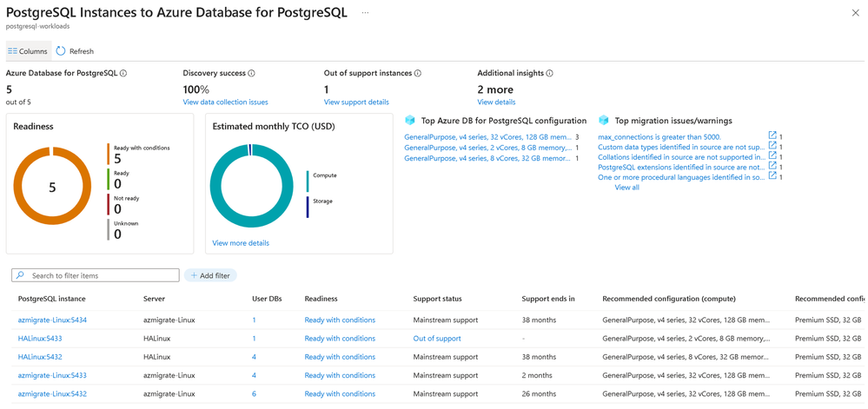Refresh the assessment view
Screen dimensions: 868x409
pyautogui.click(x=76, y=51)
